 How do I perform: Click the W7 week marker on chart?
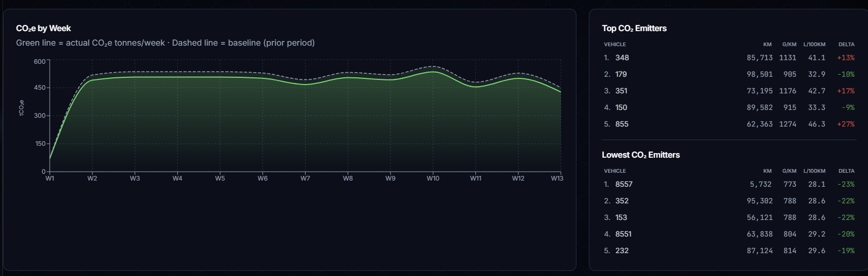[305, 178]
